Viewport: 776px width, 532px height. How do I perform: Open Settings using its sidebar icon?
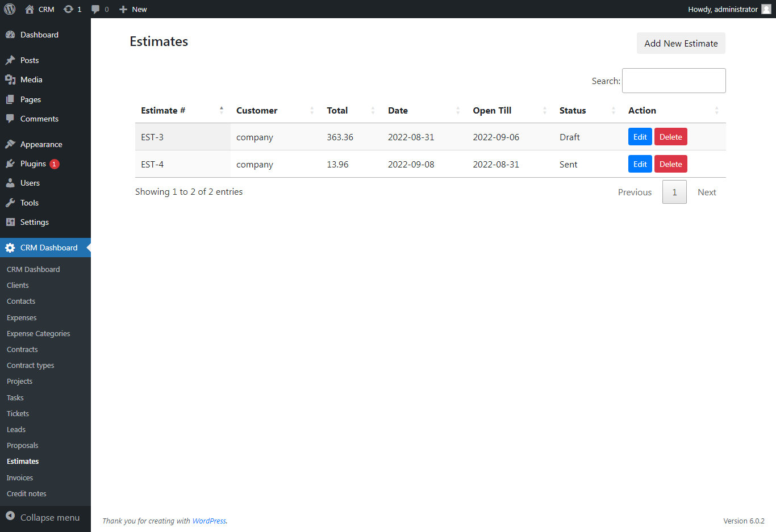[x=11, y=222]
